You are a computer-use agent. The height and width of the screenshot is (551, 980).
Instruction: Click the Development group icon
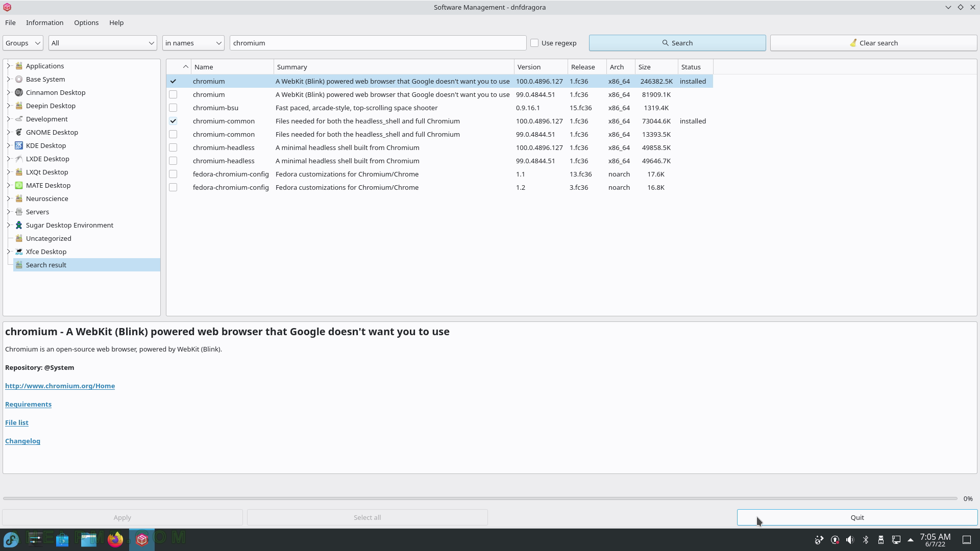click(19, 119)
